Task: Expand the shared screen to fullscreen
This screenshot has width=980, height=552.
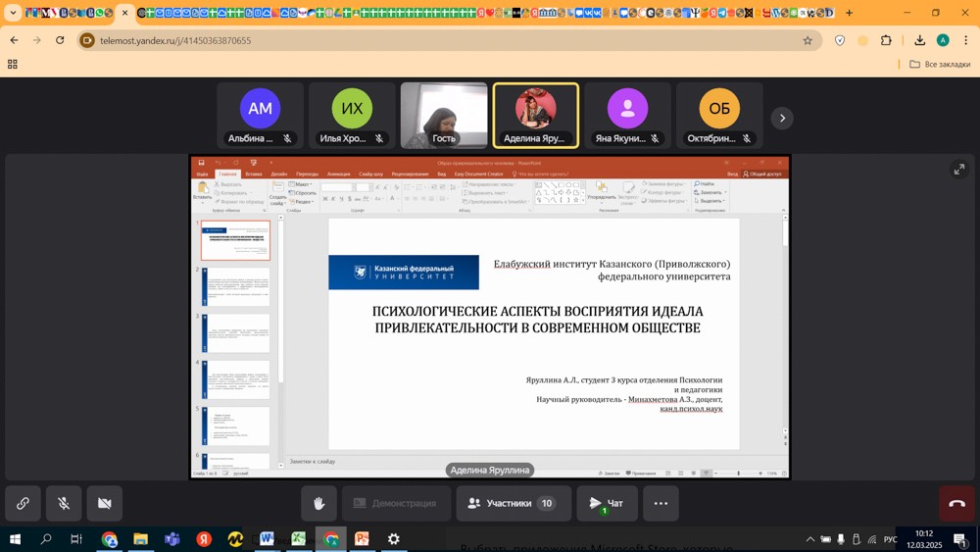Action: pyautogui.click(x=958, y=170)
